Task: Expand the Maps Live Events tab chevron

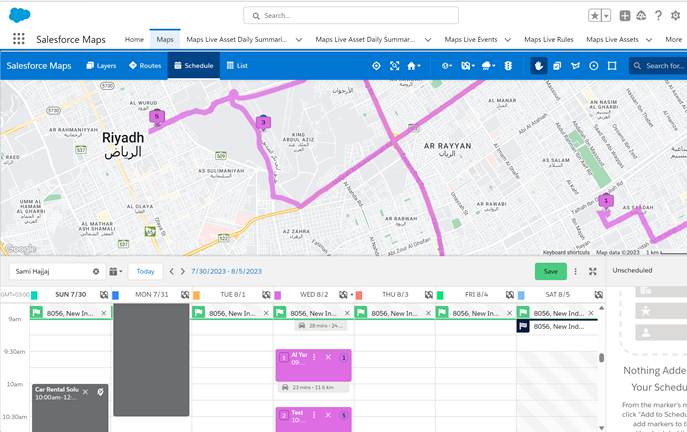Action: tap(508, 40)
